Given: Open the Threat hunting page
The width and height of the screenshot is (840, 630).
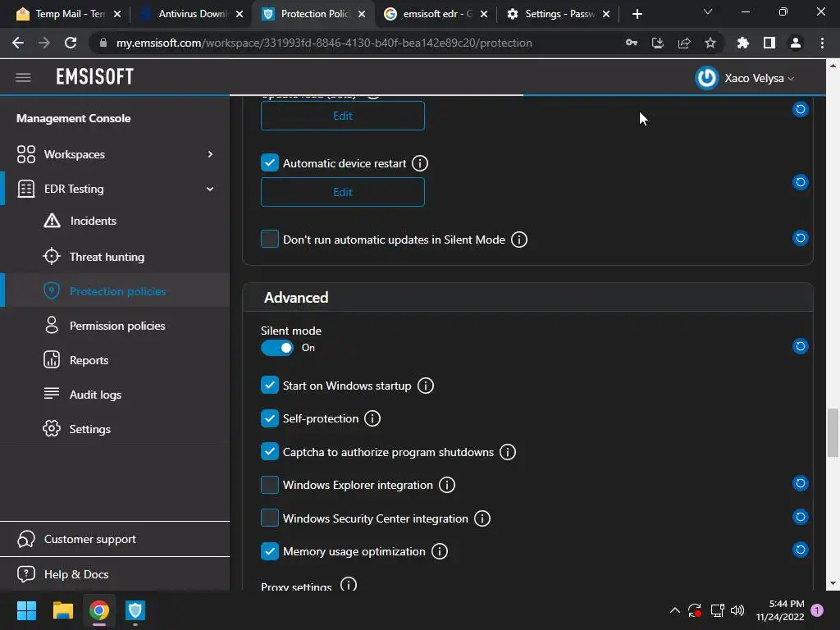Looking at the screenshot, I should (107, 257).
